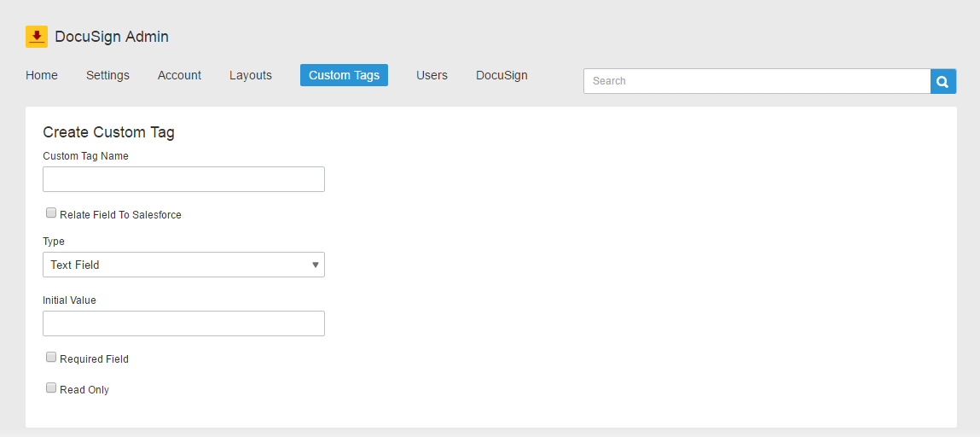Select the highlighted Custom Tags tab
The image size is (980, 437).
pos(344,75)
